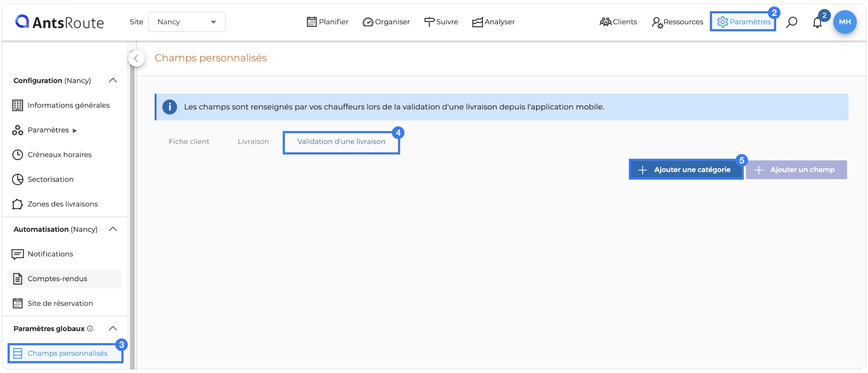Open Champs personnalisés in sidebar

coord(65,353)
